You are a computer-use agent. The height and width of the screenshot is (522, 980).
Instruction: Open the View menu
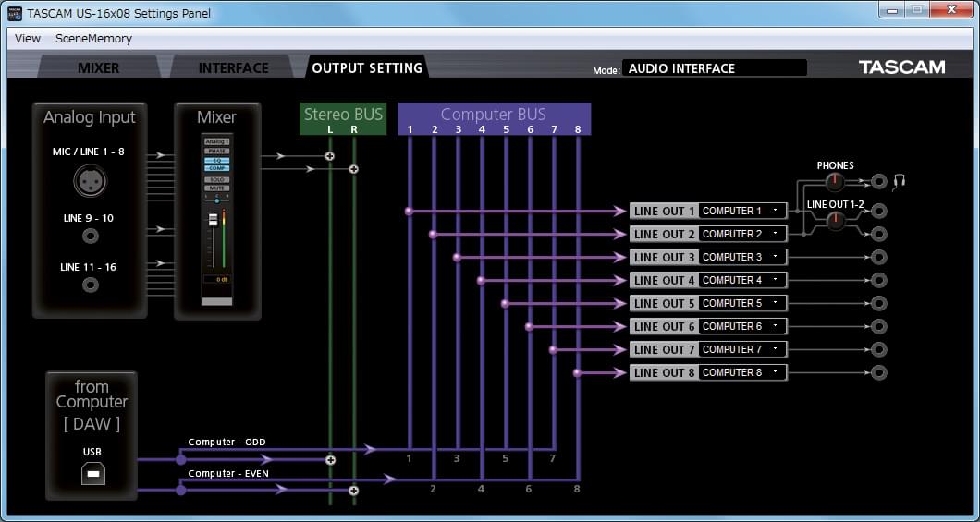point(28,38)
